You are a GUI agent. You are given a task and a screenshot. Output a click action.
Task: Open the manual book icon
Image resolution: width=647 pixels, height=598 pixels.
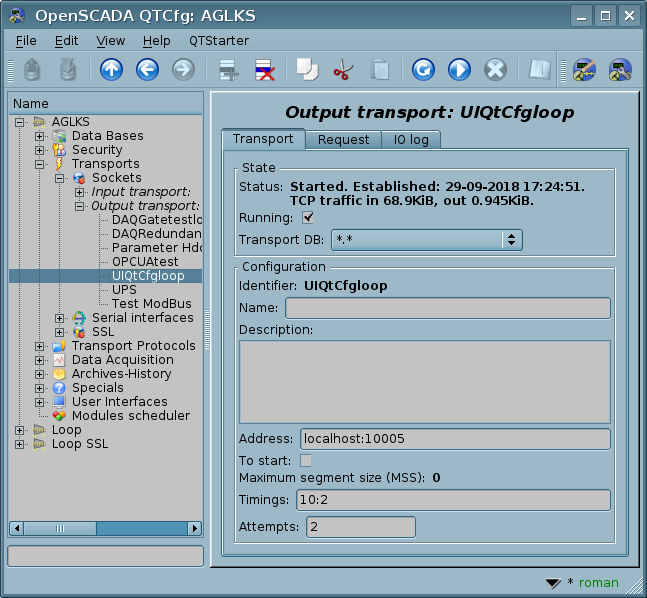pos(539,69)
